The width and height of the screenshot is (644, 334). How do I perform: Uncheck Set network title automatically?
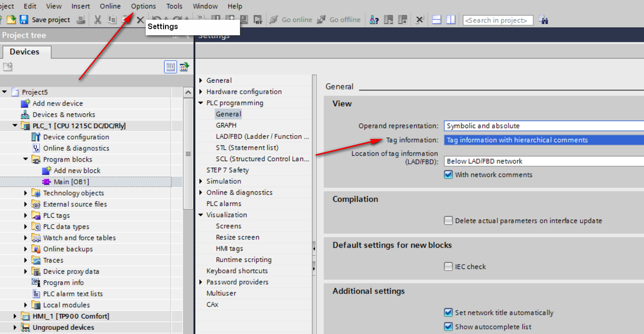tap(448, 312)
